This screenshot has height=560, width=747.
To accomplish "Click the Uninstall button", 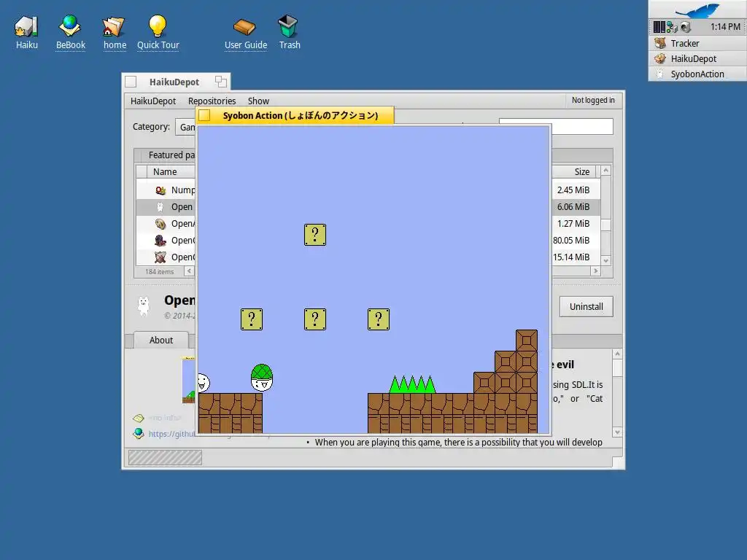I will pos(586,307).
